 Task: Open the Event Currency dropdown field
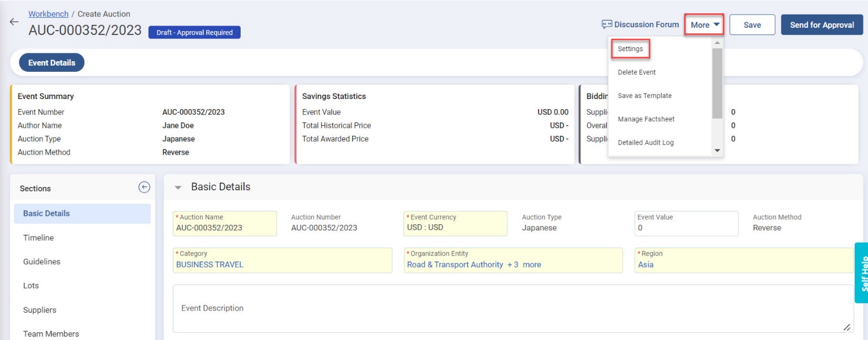click(x=455, y=223)
